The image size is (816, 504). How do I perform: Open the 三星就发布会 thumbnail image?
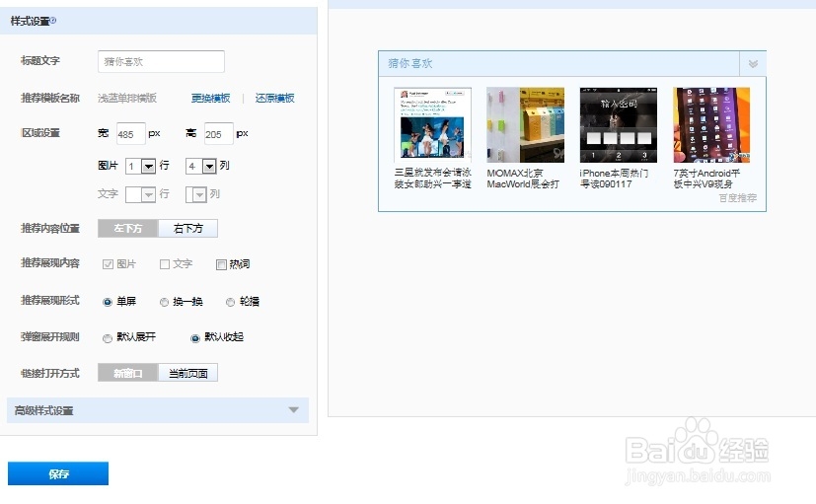coord(432,125)
